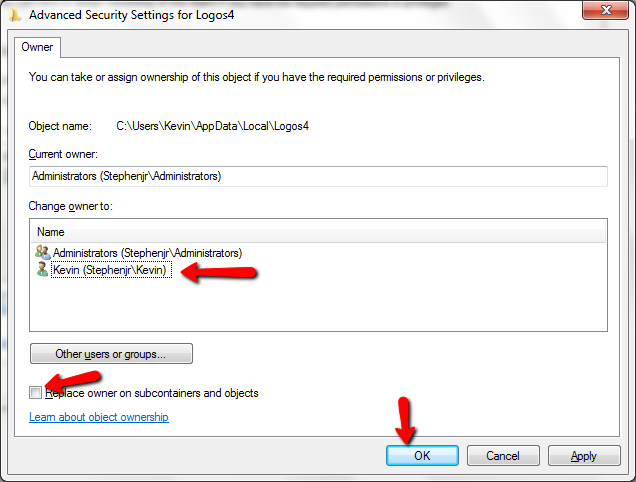Click the folder icon in title bar

click(14, 15)
